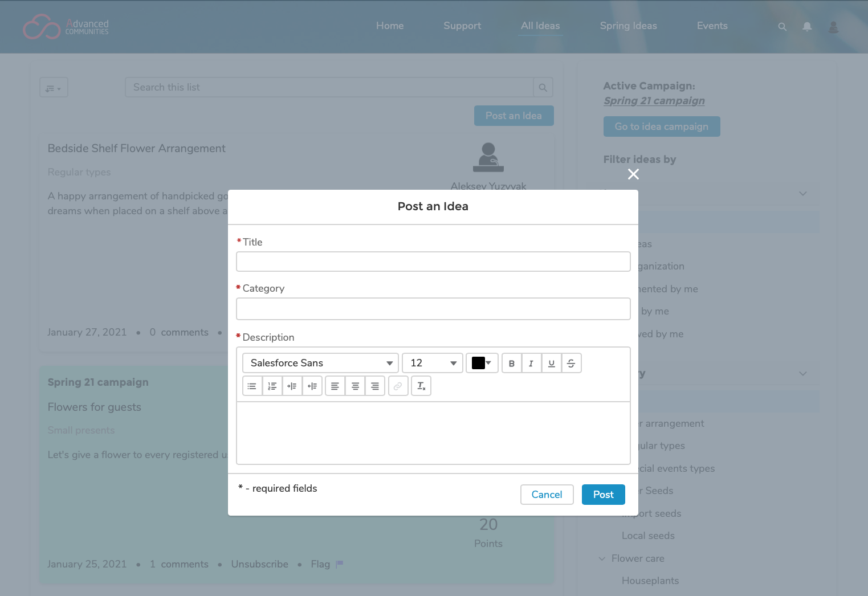This screenshot has width=868, height=596.
Task: Click the outdent text icon
Action: coord(312,386)
